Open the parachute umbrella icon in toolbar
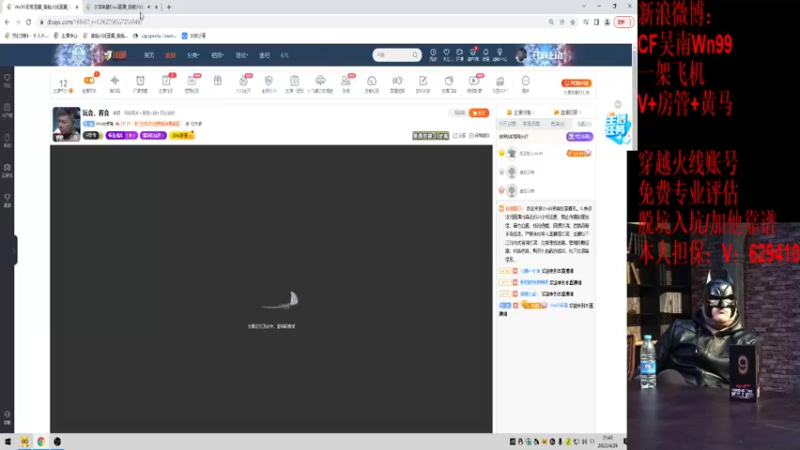Viewport: 800px width, 450px height. click(x=320, y=81)
